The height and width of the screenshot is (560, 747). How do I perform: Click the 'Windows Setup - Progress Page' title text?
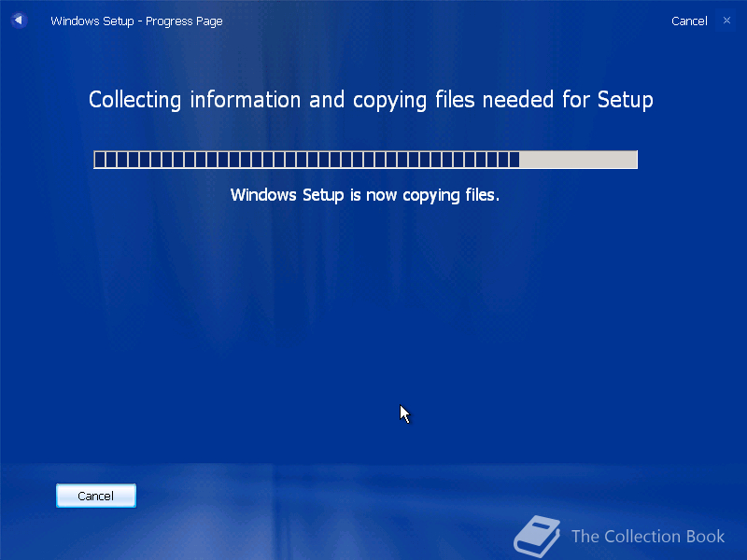tap(136, 21)
